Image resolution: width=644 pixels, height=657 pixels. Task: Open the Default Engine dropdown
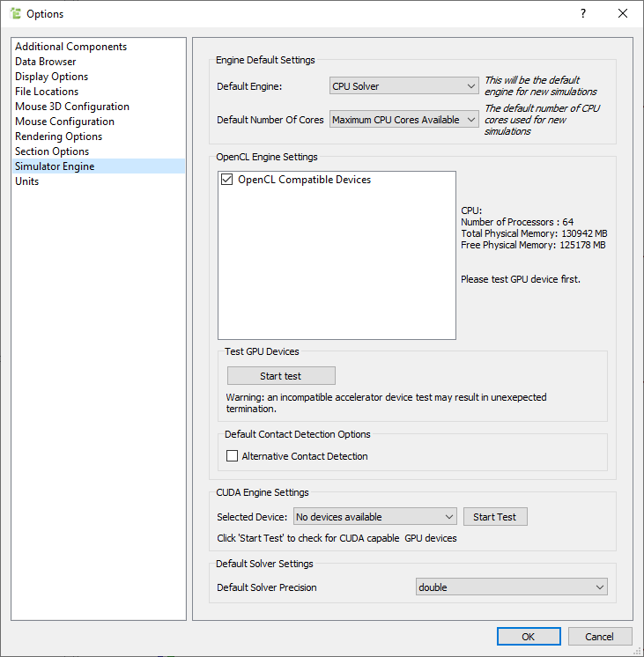[x=403, y=86]
